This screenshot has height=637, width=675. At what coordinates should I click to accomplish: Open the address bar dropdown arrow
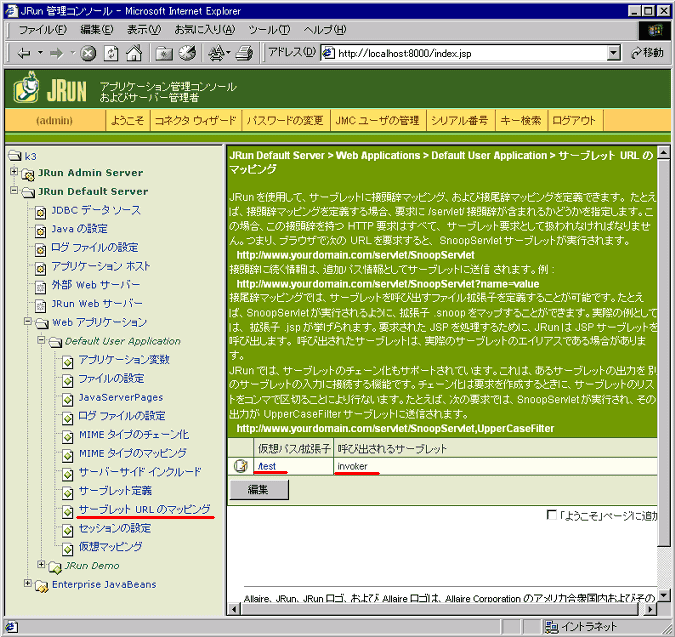click(x=614, y=53)
